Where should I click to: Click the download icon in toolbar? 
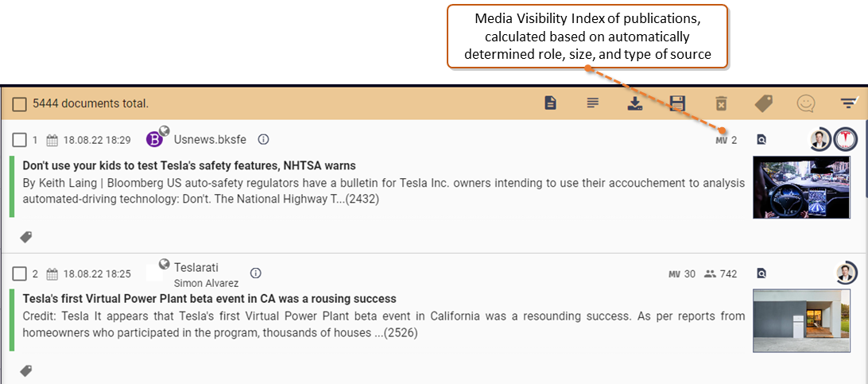(x=635, y=103)
